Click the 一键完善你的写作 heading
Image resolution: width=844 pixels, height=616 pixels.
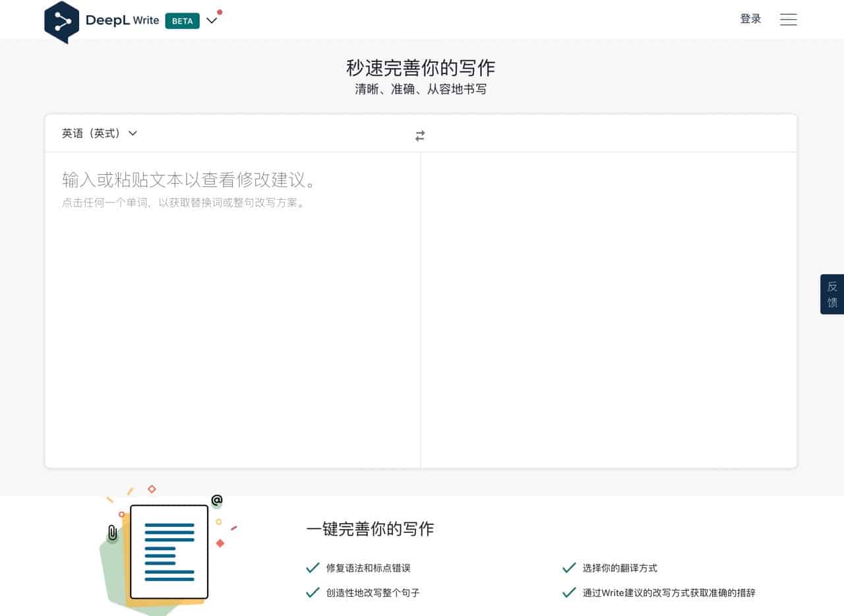pyautogui.click(x=370, y=528)
